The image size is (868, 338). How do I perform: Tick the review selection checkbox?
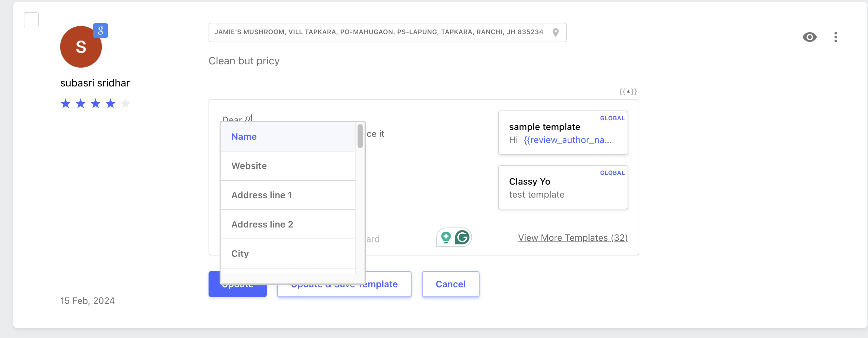pyautogui.click(x=31, y=20)
